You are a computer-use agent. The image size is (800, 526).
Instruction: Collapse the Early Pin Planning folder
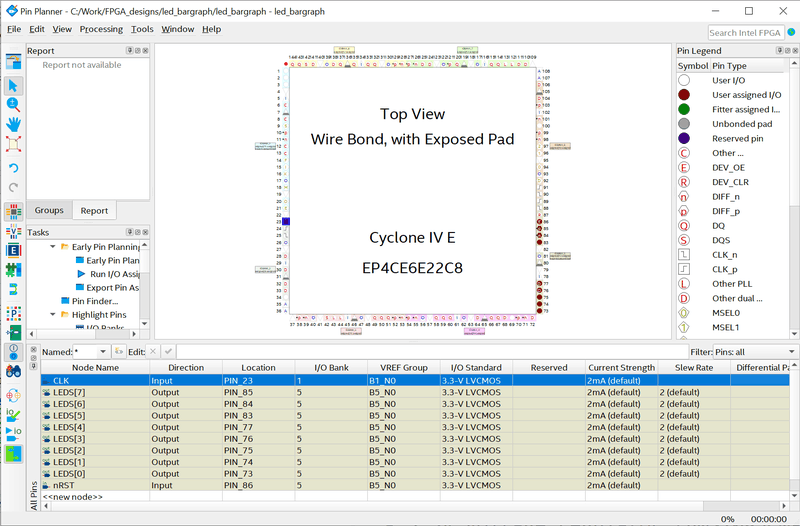[x=53, y=246]
